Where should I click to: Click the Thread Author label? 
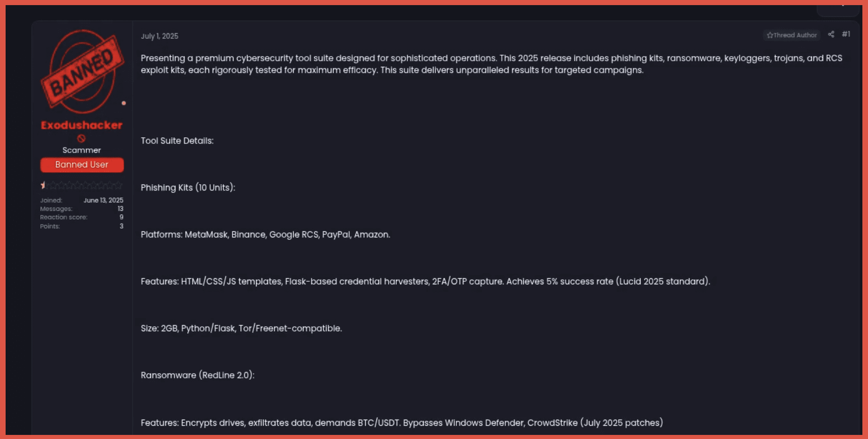coord(795,35)
